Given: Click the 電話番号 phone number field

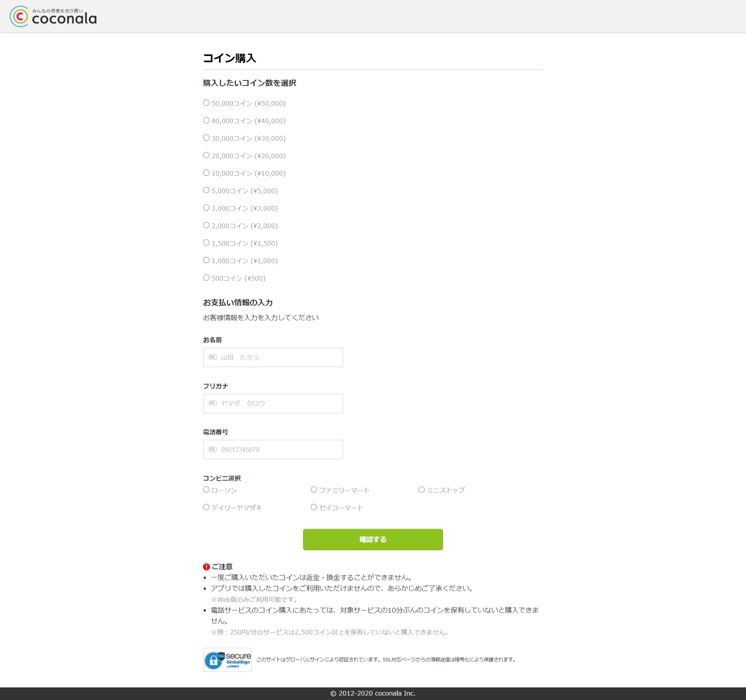Looking at the screenshot, I should point(273,449).
